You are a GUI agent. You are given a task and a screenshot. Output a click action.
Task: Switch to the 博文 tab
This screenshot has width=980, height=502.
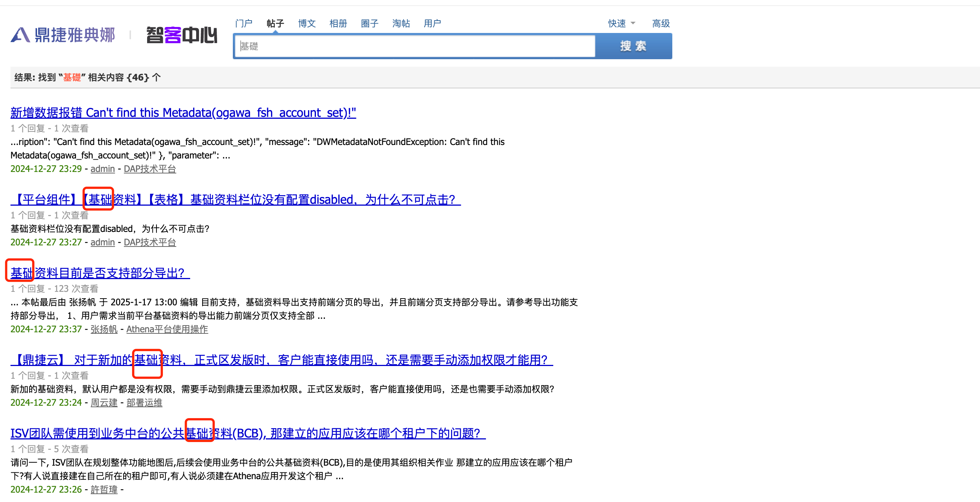point(307,24)
